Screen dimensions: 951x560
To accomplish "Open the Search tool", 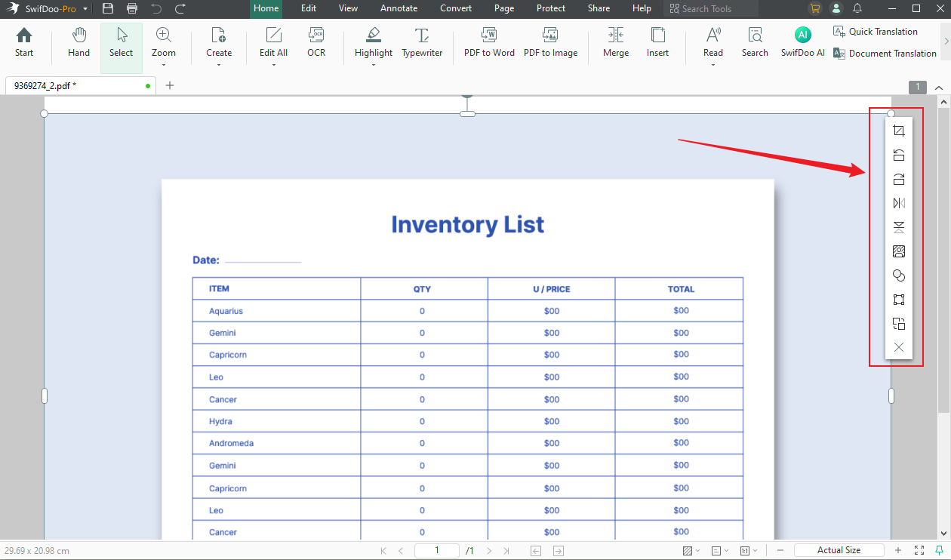I will click(x=755, y=42).
